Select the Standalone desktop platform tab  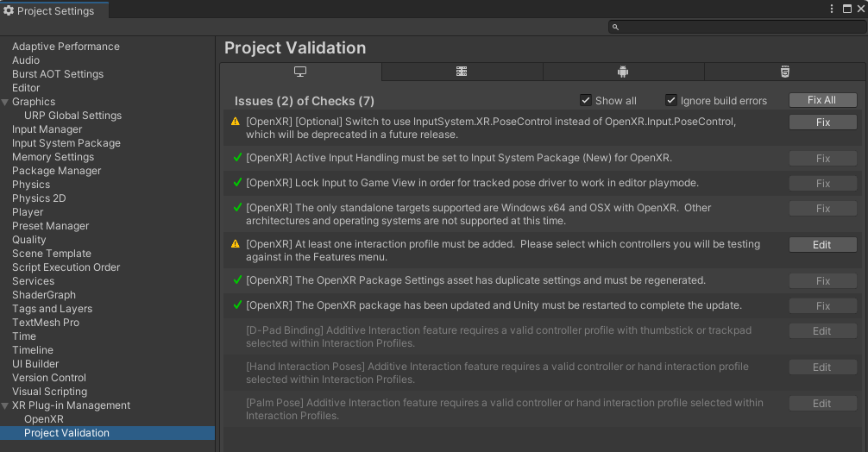click(300, 72)
